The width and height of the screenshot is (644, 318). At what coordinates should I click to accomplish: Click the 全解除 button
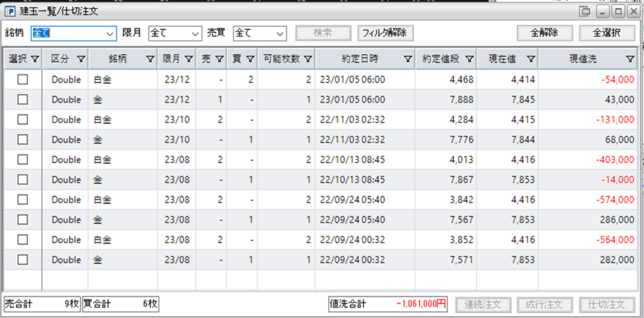click(544, 33)
